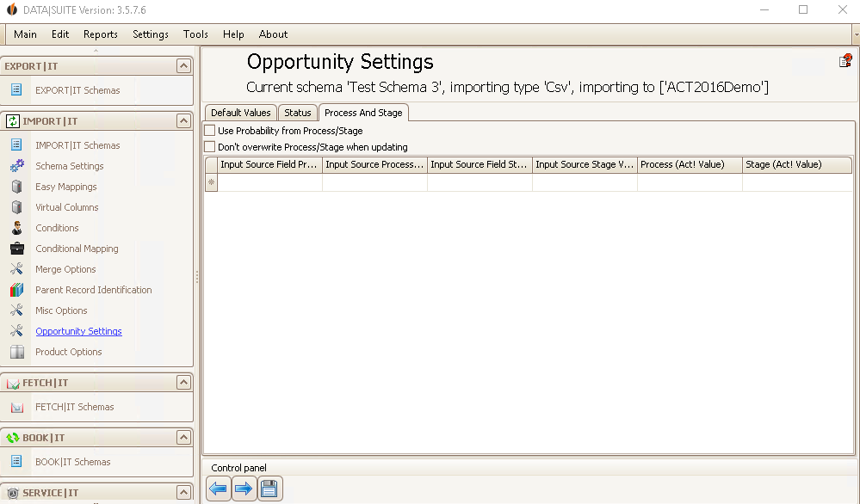The width and height of the screenshot is (860, 504).
Task: Open Conditional Mapping page
Action: 77,249
